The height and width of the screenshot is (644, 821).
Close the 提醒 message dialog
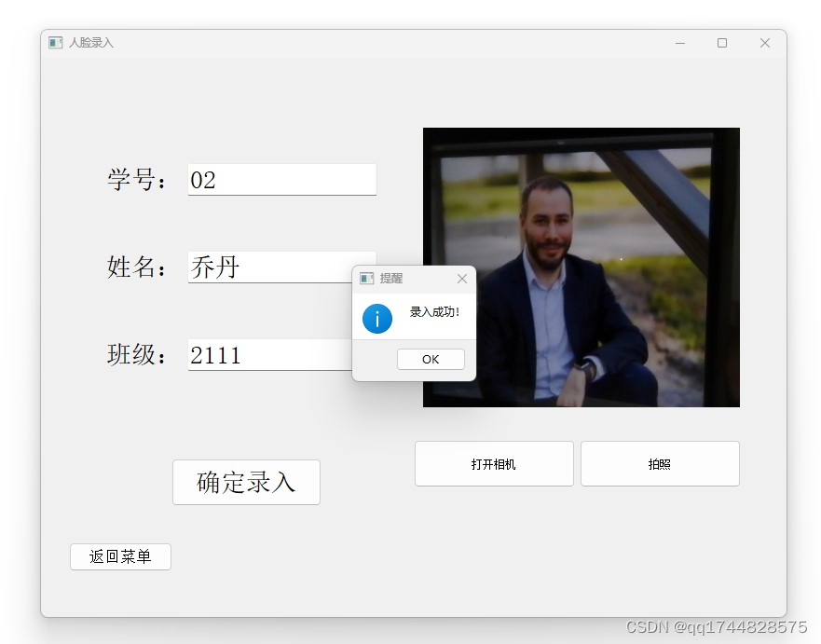(x=462, y=279)
